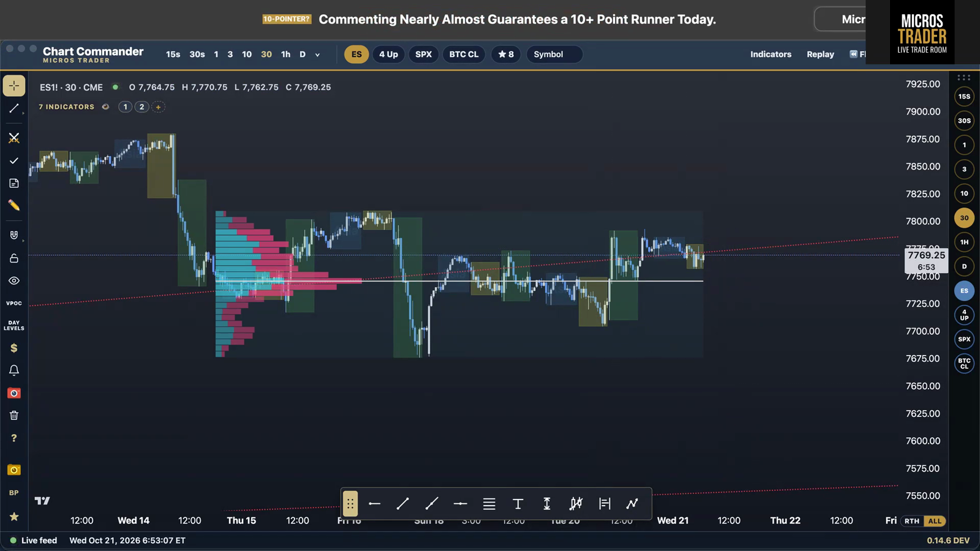Switch chart to the SPX pill
The height and width of the screenshot is (551, 980).
pos(423,54)
